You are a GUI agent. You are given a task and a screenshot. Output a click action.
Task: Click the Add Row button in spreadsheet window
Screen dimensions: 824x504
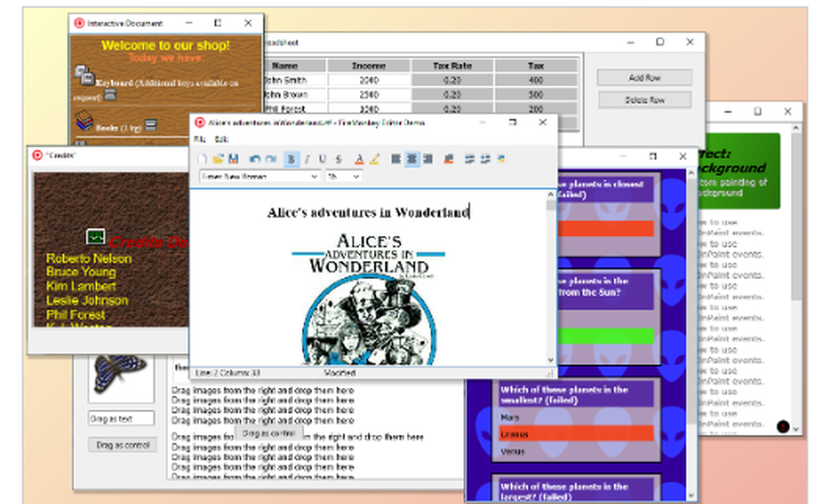(644, 77)
